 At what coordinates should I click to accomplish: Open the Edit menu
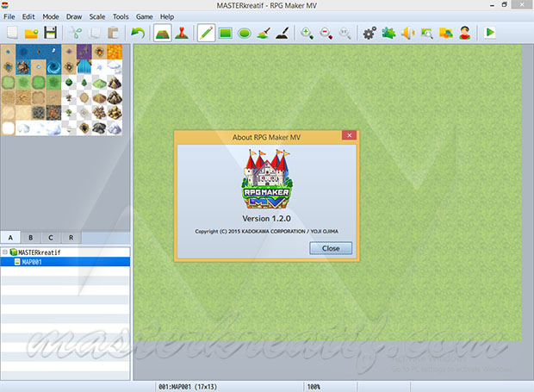pyautogui.click(x=28, y=16)
